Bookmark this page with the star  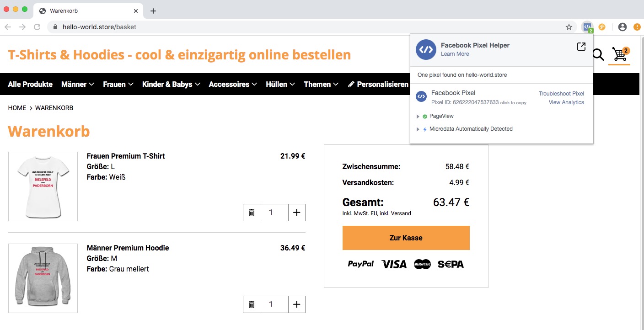tap(569, 27)
